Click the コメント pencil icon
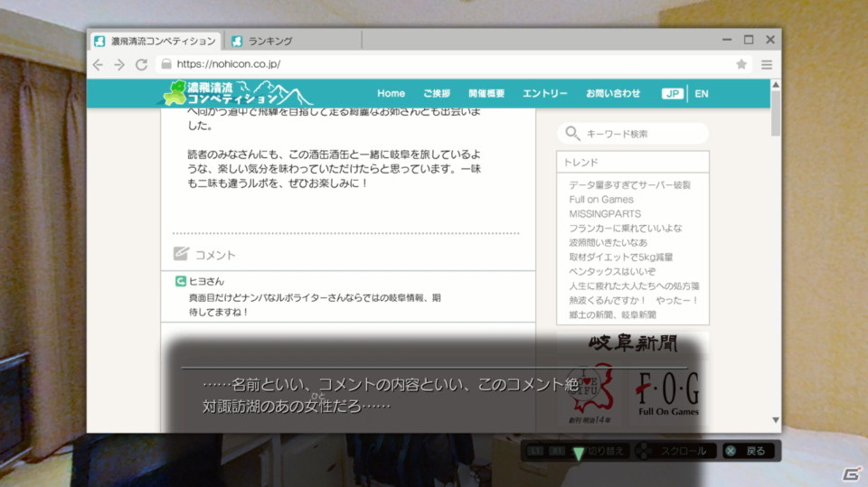 click(181, 254)
